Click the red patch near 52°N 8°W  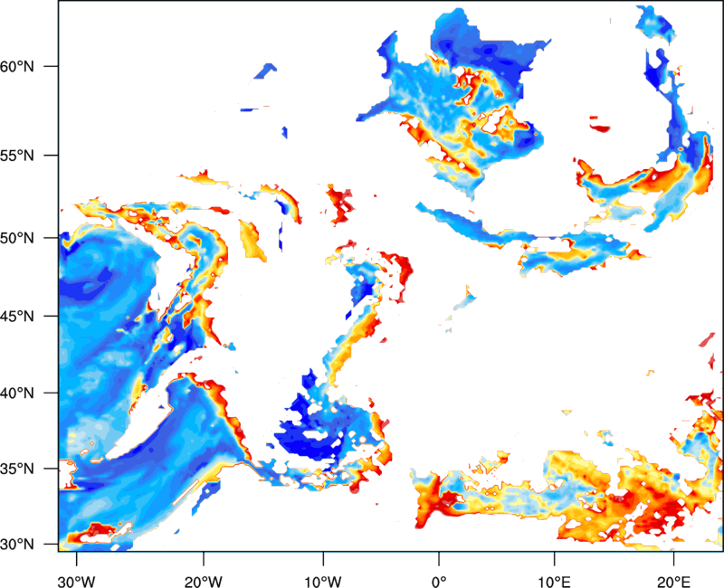coord(342,203)
